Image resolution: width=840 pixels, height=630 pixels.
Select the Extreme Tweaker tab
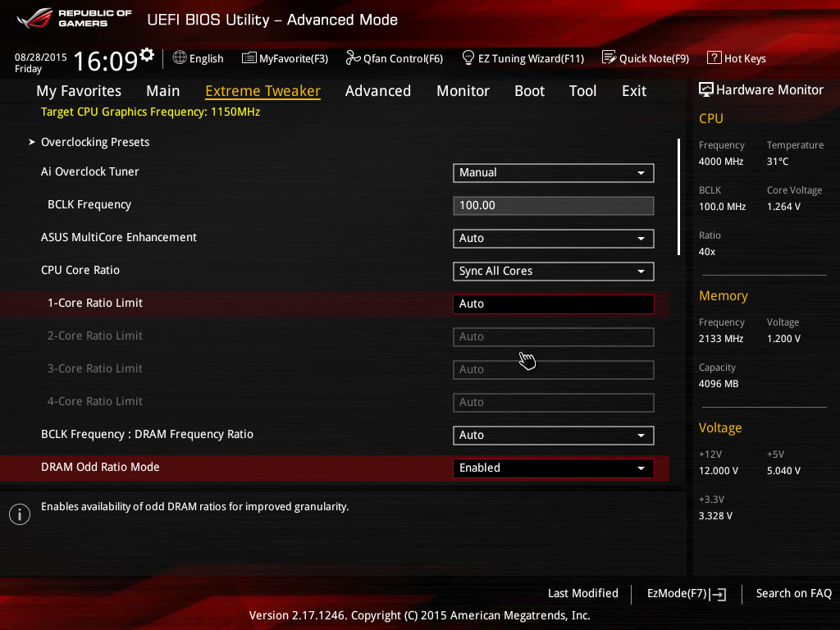click(x=263, y=91)
